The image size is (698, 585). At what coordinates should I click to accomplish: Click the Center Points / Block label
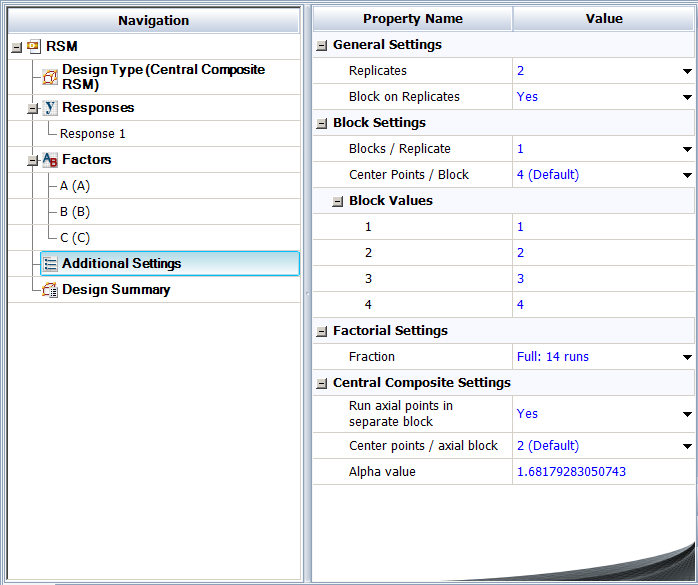(x=409, y=175)
